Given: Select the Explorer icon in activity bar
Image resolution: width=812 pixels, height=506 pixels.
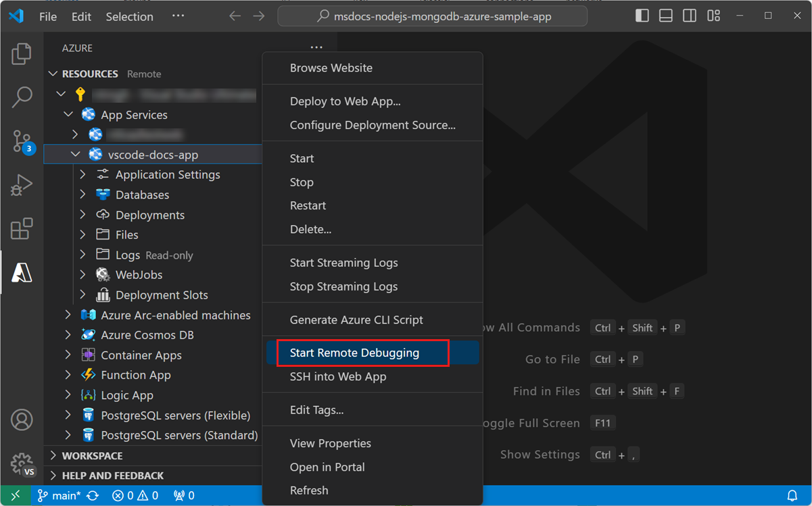Looking at the screenshot, I should point(22,53).
